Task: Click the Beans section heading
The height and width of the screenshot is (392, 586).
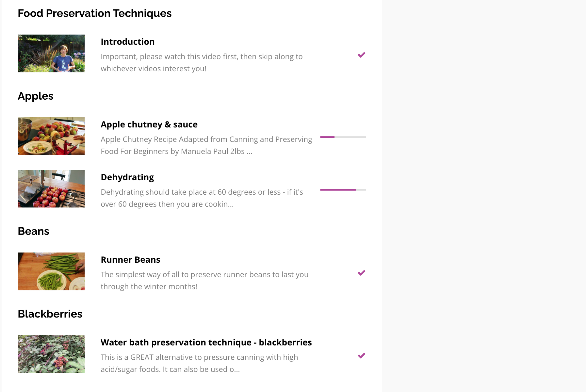Action: point(33,231)
